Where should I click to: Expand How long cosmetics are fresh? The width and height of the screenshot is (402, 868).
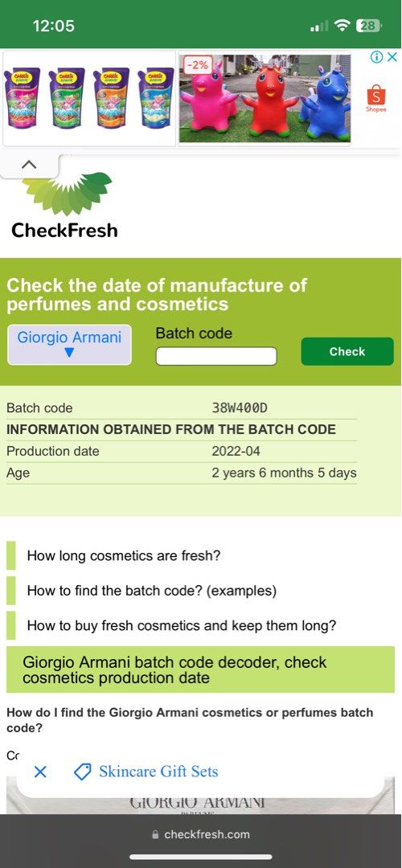point(124,556)
